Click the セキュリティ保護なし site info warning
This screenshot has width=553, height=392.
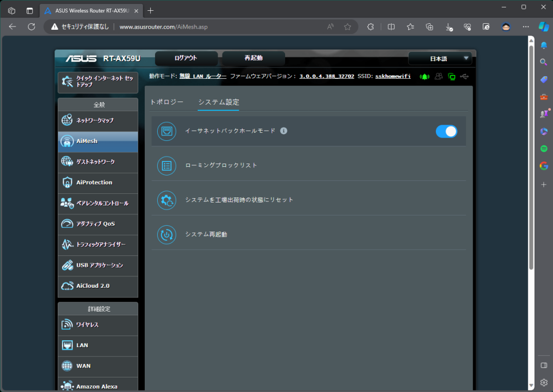(x=80, y=27)
